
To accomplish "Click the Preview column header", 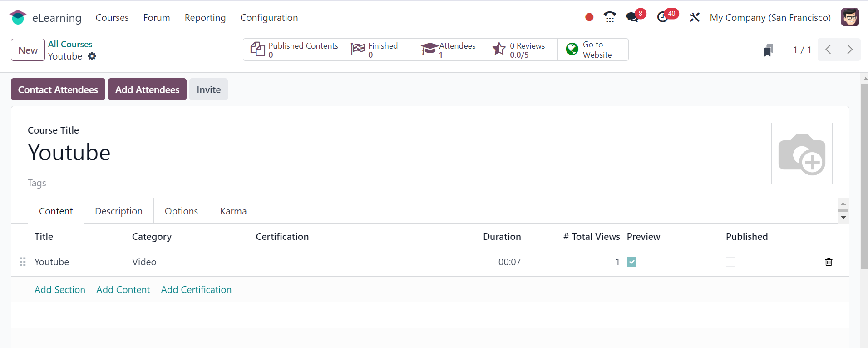I will (x=643, y=237).
